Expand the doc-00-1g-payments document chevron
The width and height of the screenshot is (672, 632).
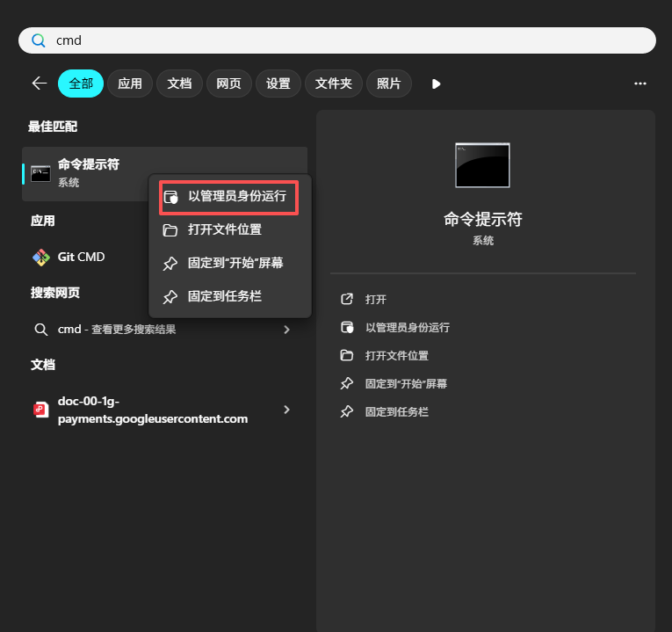point(286,410)
